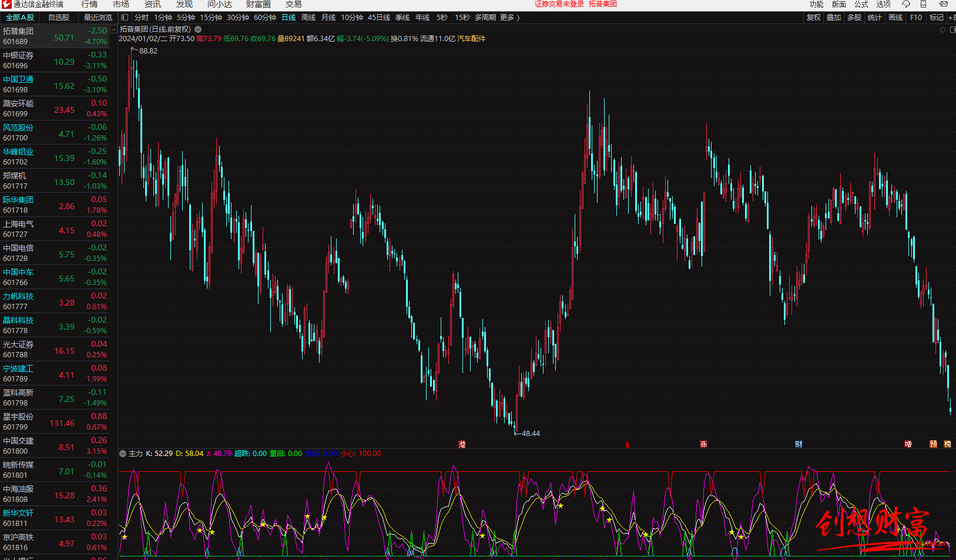Image resolution: width=956 pixels, height=560 pixels.
Task: Select the 周线 period
Action: click(308, 18)
